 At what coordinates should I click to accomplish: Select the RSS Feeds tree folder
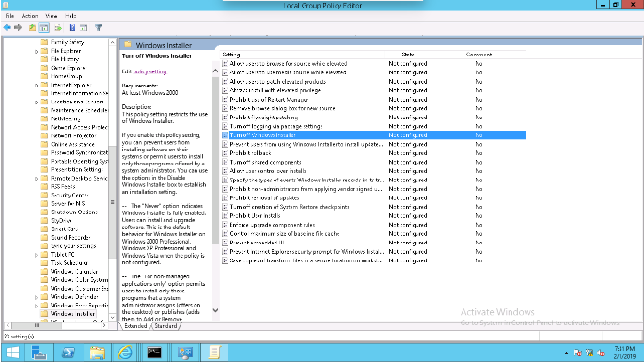(63, 186)
